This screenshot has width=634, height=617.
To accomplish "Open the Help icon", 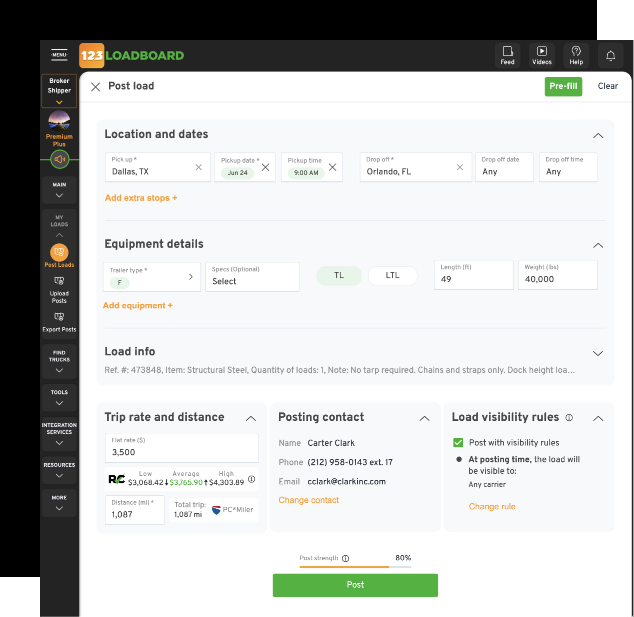I will click(576, 55).
